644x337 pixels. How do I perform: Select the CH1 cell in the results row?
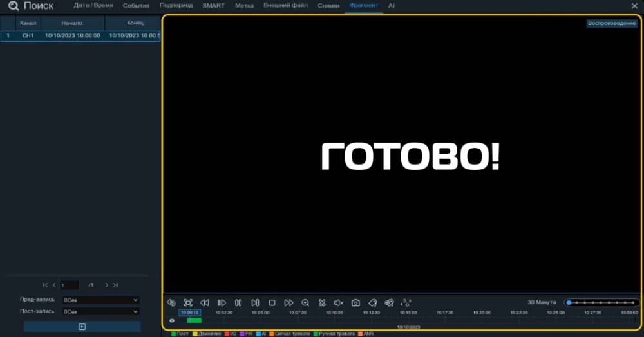click(x=28, y=35)
